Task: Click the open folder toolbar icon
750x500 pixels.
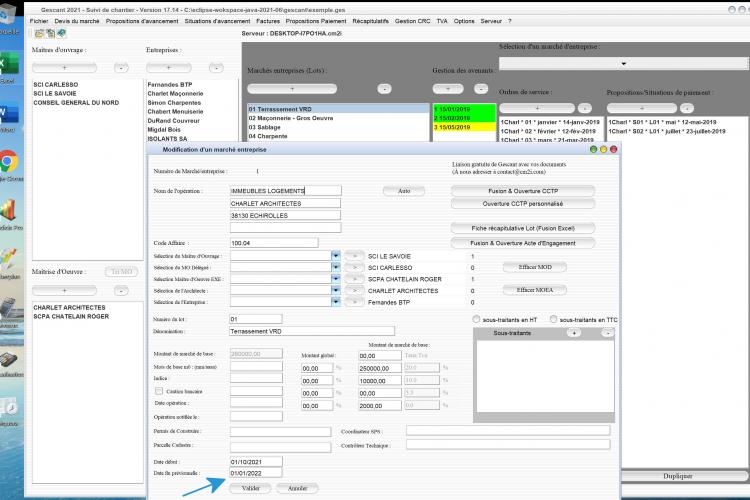Action: [39, 33]
